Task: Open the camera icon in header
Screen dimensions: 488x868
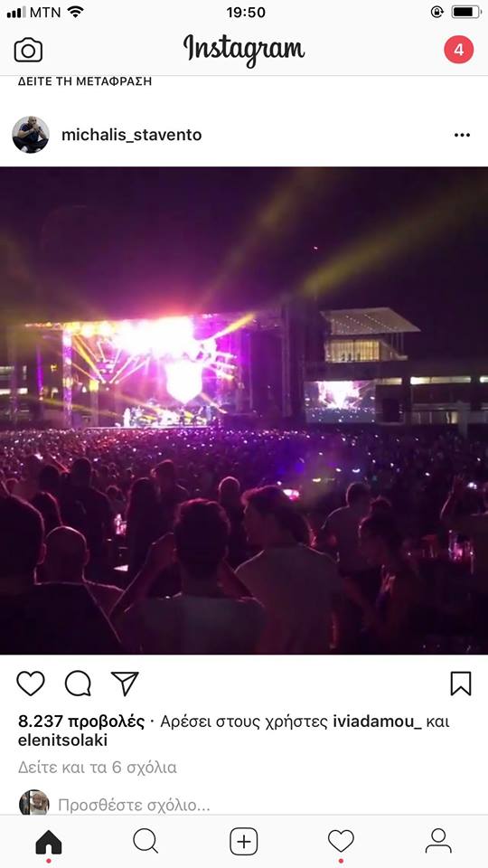Action: [x=28, y=51]
